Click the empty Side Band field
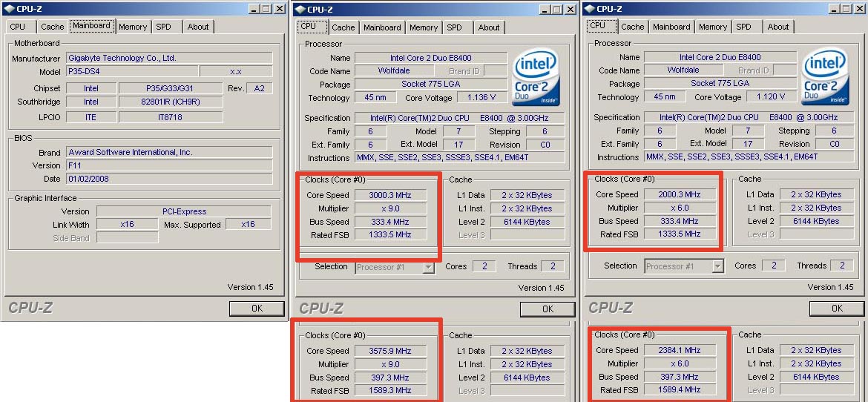Viewport: 868px width, 402px height. click(128, 238)
